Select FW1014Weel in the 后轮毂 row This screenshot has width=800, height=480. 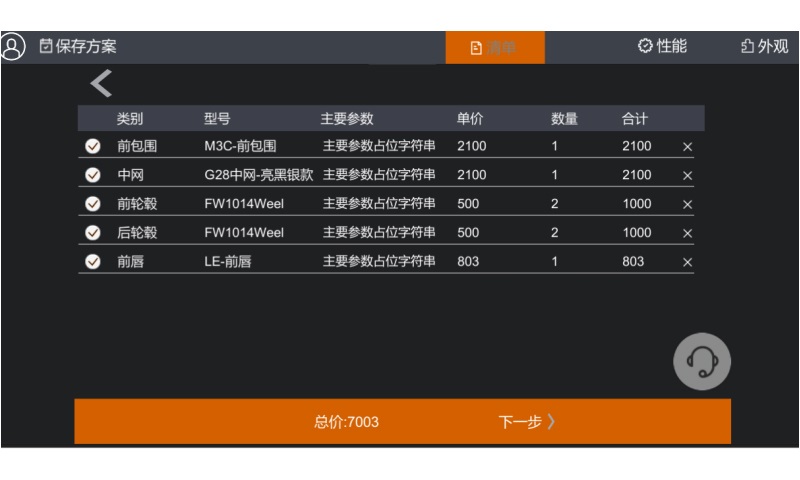[x=244, y=233]
